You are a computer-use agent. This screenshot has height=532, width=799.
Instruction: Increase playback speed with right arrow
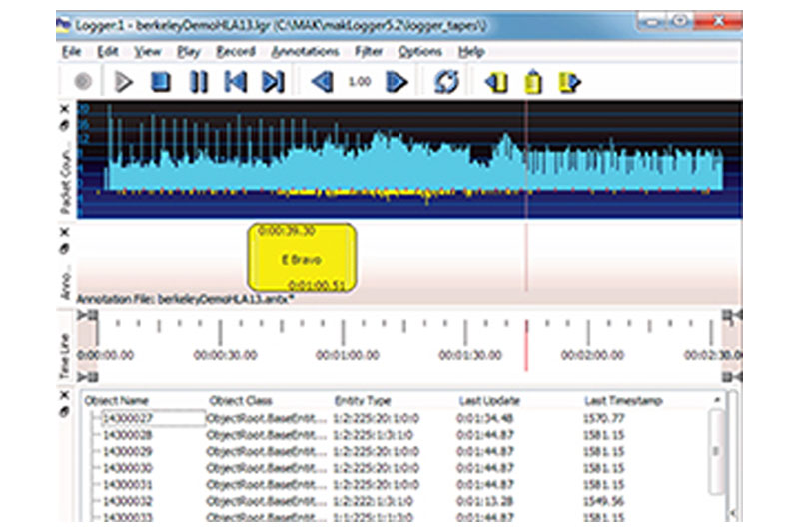(x=397, y=82)
